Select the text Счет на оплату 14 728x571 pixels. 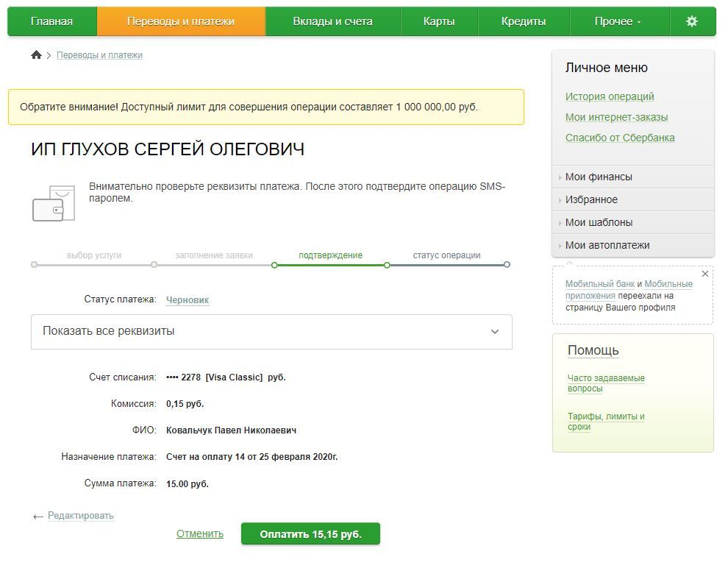coord(205,457)
